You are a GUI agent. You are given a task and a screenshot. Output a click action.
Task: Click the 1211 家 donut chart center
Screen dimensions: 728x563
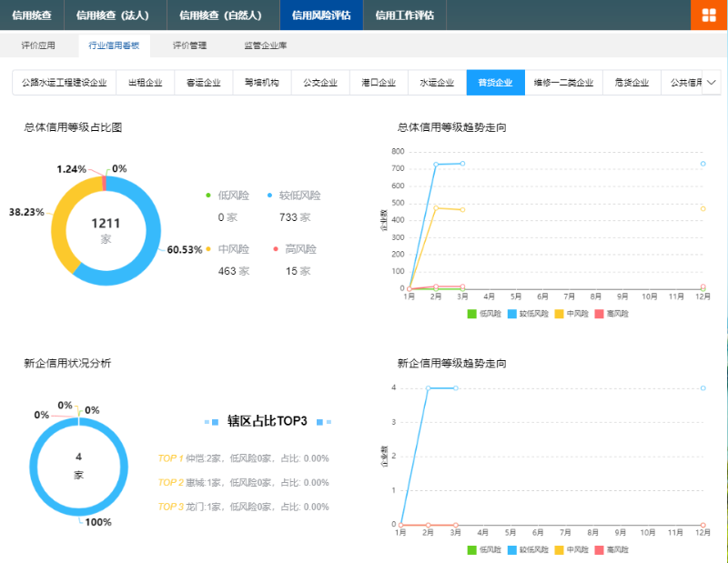[106, 230]
